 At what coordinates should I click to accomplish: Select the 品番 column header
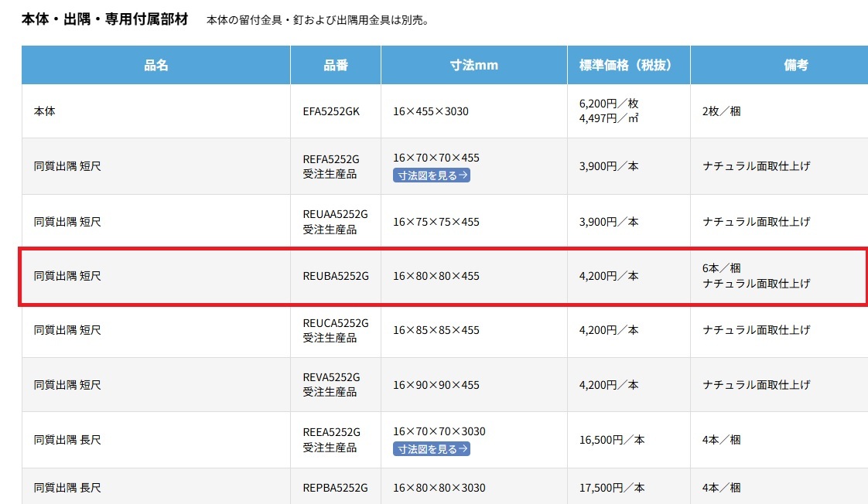pyautogui.click(x=336, y=66)
